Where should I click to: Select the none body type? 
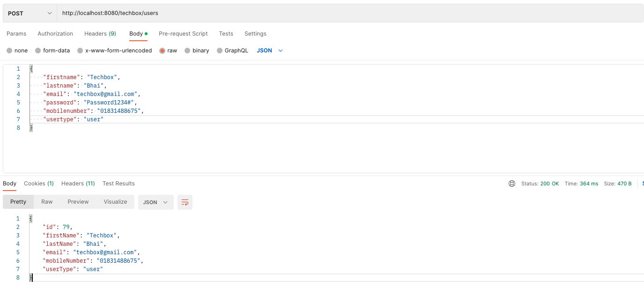click(17, 51)
